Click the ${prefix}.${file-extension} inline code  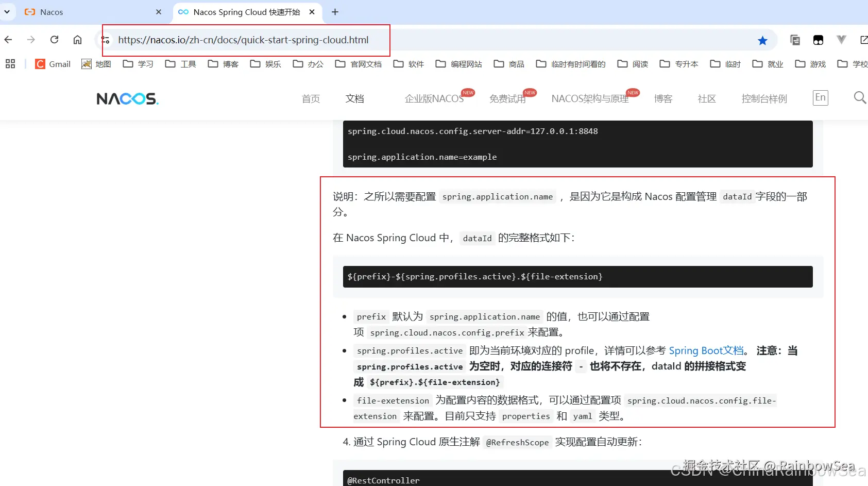coord(435,382)
